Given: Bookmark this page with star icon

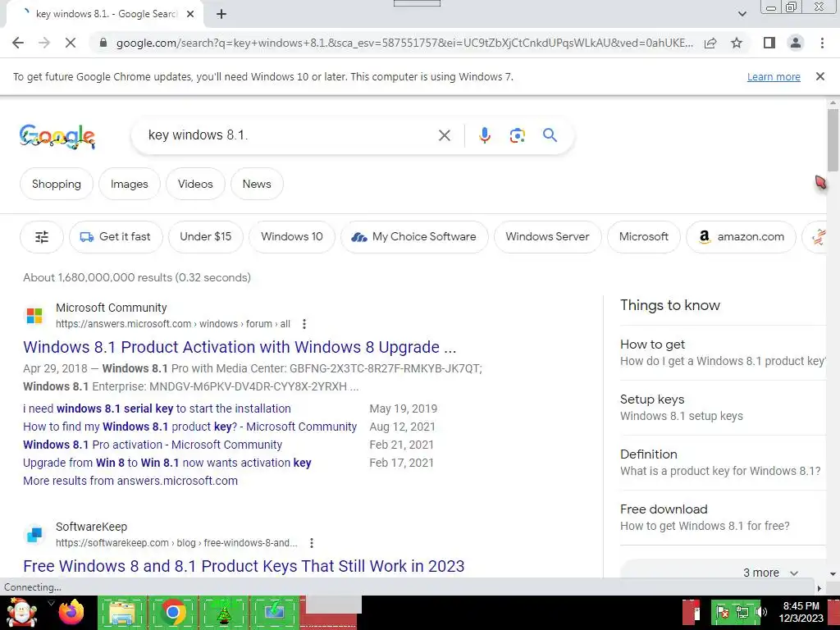Looking at the screenshot, I should pyautogui.click(x=737, y=43).
